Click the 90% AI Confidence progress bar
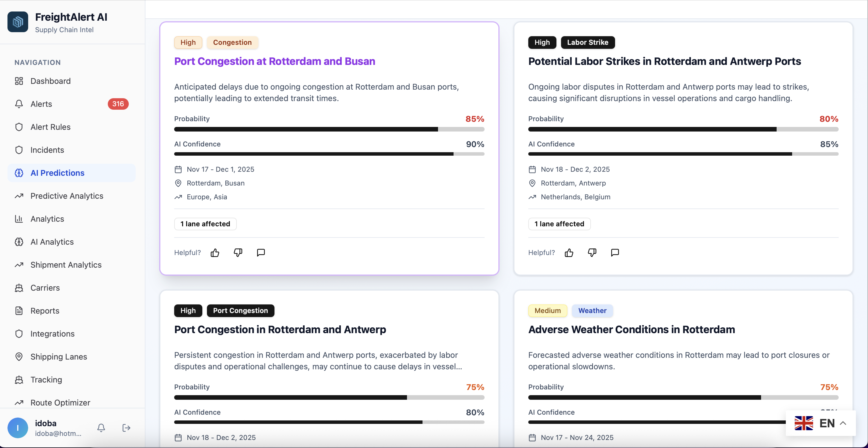The image size is (868, 448). coord(329,154)
